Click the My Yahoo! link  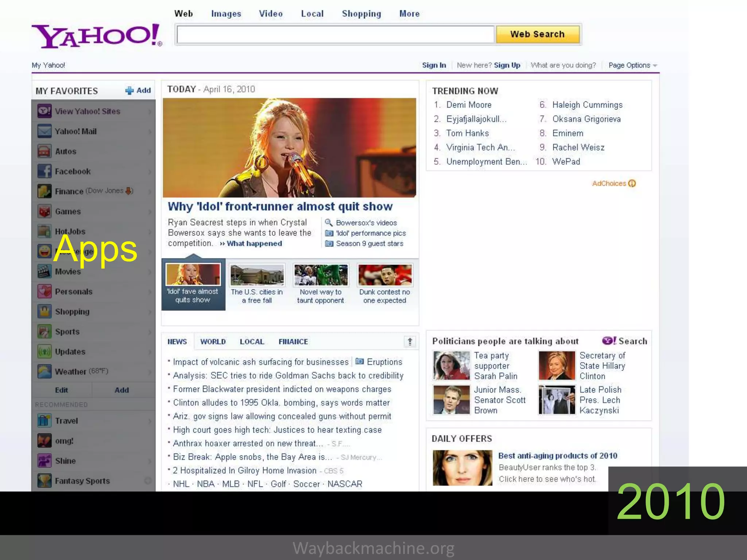pyautogui.click(x=48, y=65)
